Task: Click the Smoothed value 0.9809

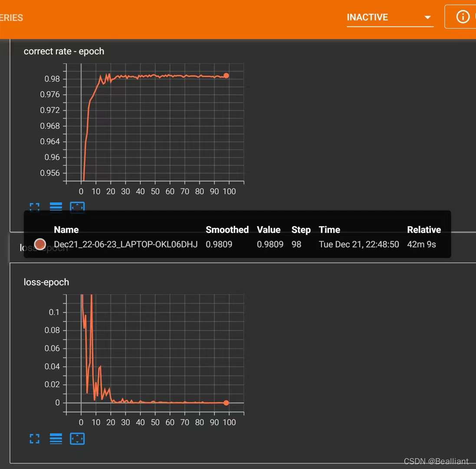Action: click(219, 244)
